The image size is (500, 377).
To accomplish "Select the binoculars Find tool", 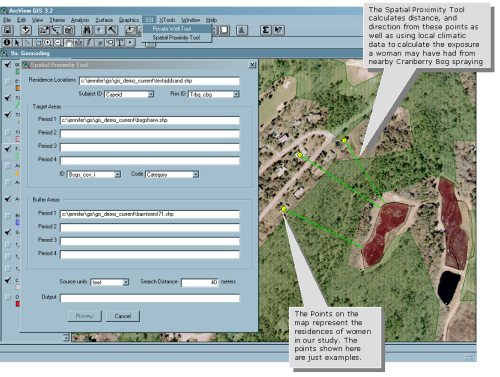I will [87, 30].
